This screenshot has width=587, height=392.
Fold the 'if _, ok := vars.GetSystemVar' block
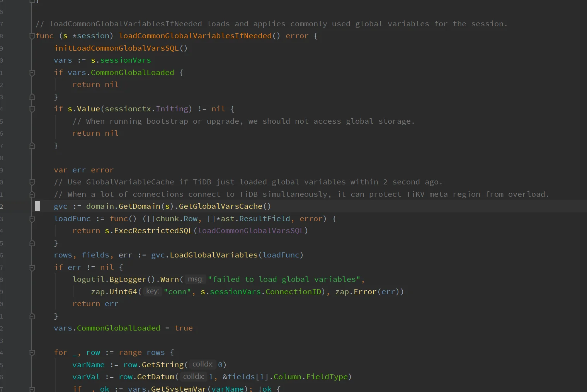(32, 389)
